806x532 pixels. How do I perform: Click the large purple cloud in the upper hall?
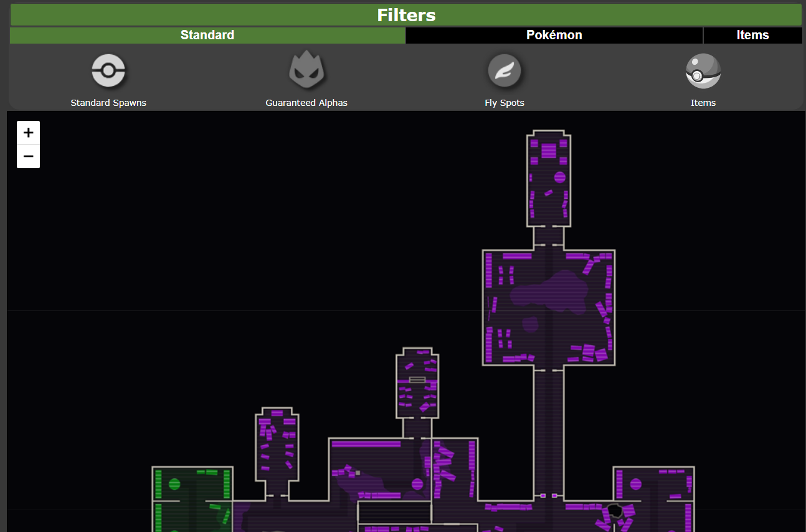point(548,293)
